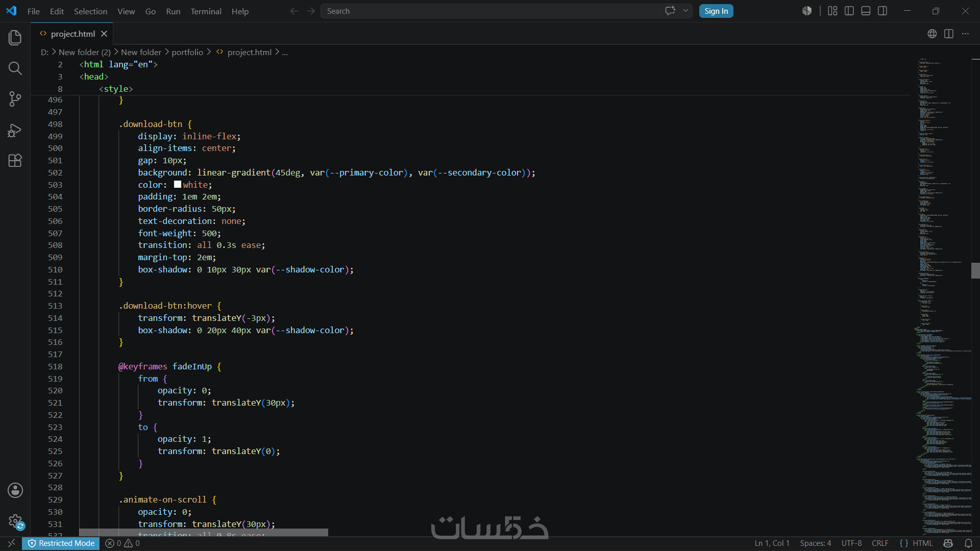Screen dimensions: 980x551
Task: Click the minimap code overview
Action: [942, 296]
